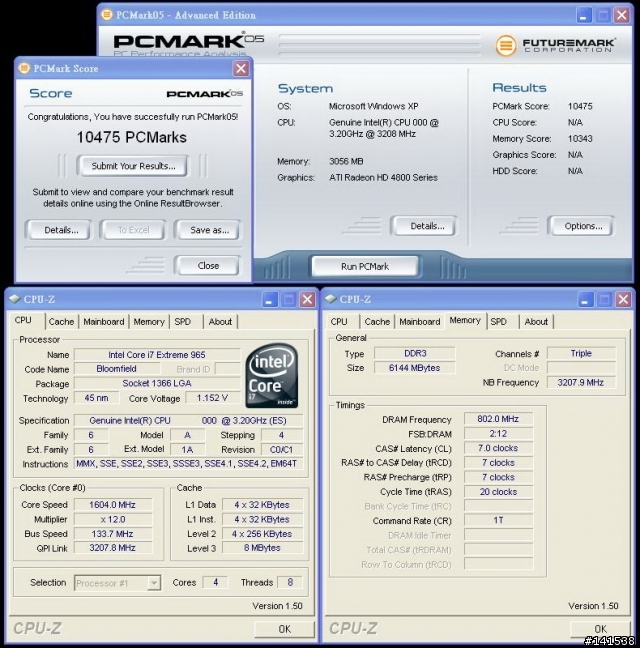Screen dimensions: 640x649
Task: Switch to Mainboard tab in right CPU-Z window
Action: click(x=419, y=322)
